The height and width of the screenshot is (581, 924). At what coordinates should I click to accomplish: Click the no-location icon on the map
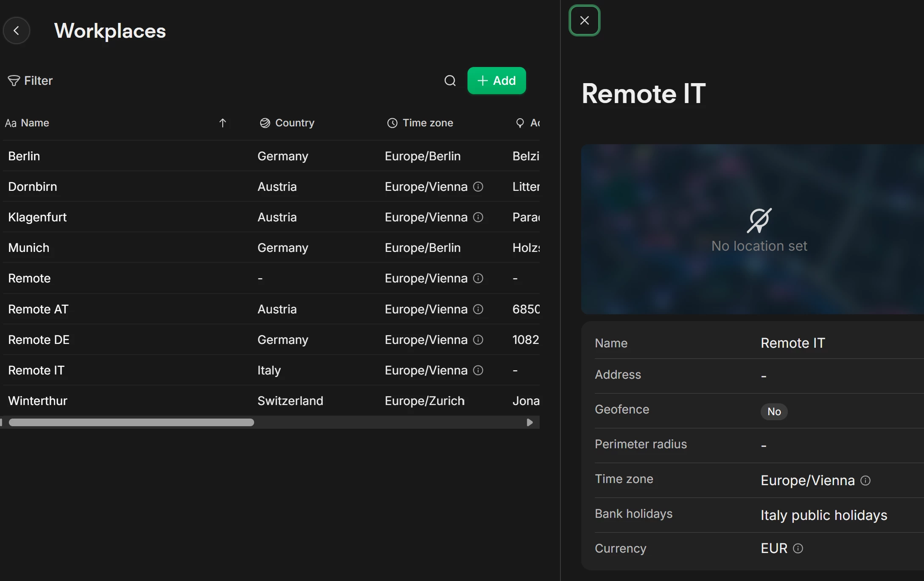click(x=759, y=221)
